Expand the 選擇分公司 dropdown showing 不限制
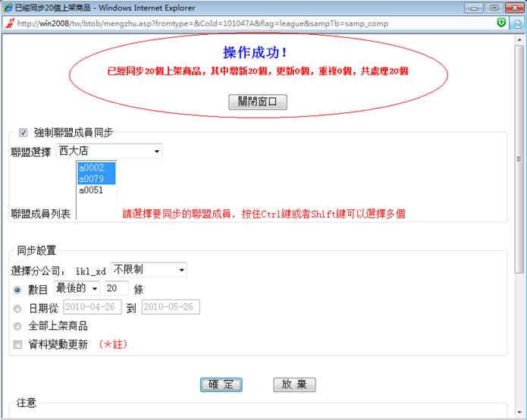 149,270
